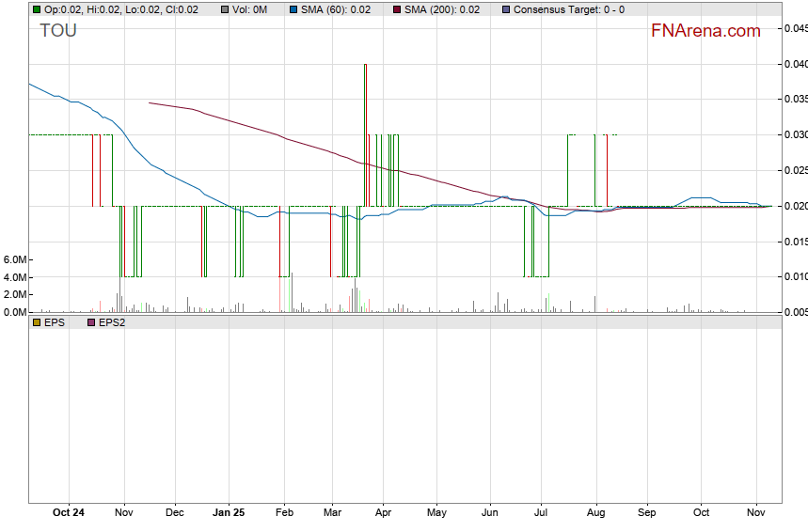Select the Jan 25 date axis label
The image size is (808, 532).
coord(230,513)
